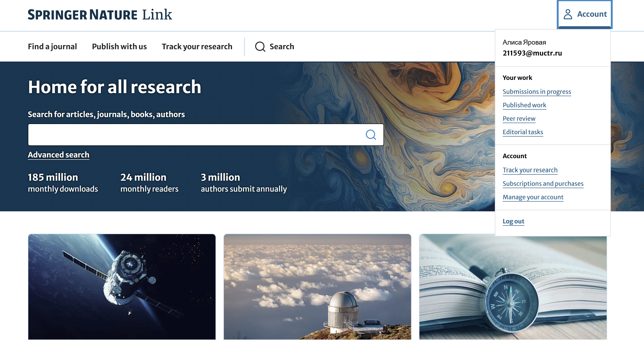Open the spacecraft image card
The width and height of the screenshot is (644, 340).
tap(122, 287)
